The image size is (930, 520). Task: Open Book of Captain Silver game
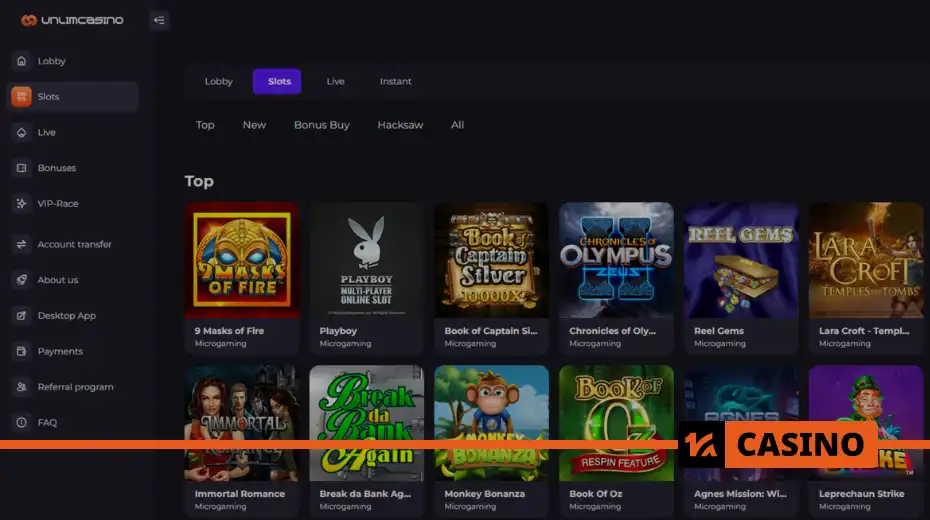coord(491,260)
